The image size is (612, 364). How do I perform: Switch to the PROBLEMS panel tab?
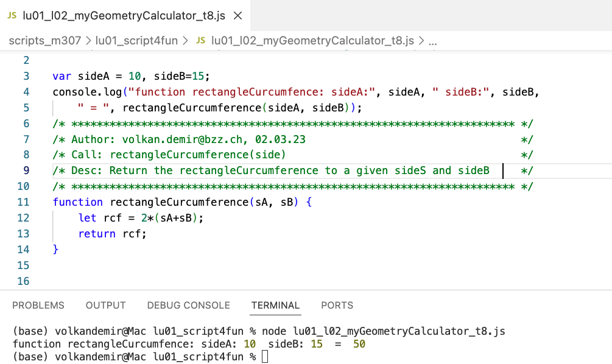click(x=38, y=306)
